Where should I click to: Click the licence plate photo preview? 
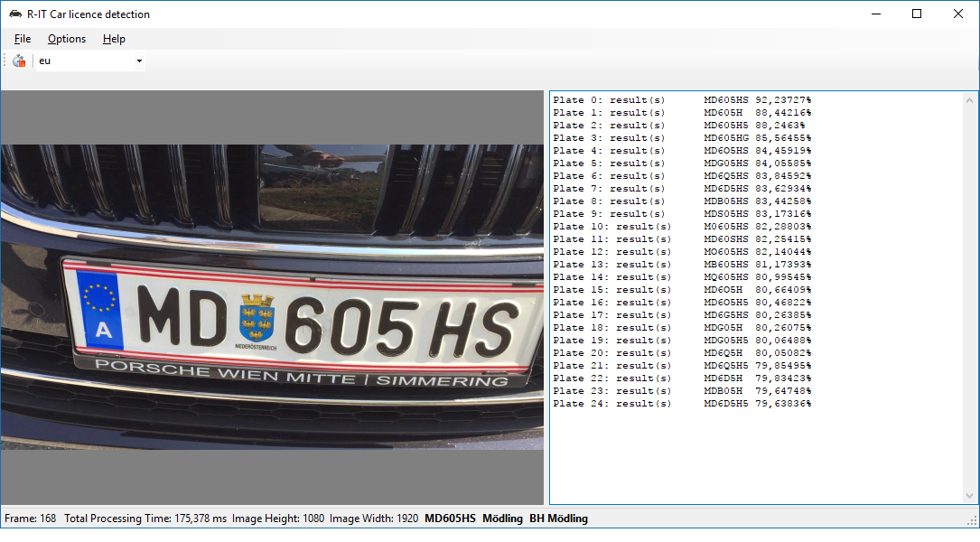click(272, 297)
